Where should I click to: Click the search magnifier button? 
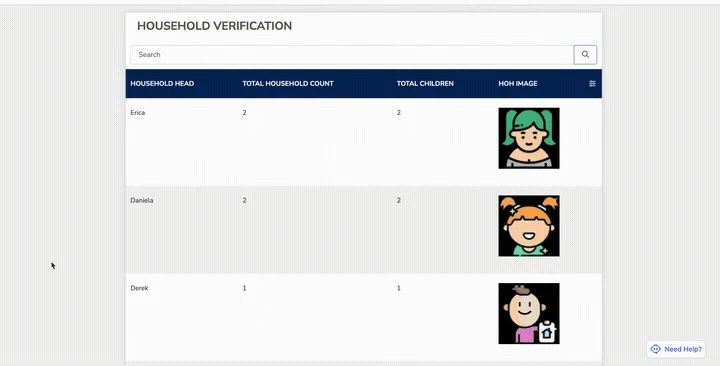click(x=585, y=55)
